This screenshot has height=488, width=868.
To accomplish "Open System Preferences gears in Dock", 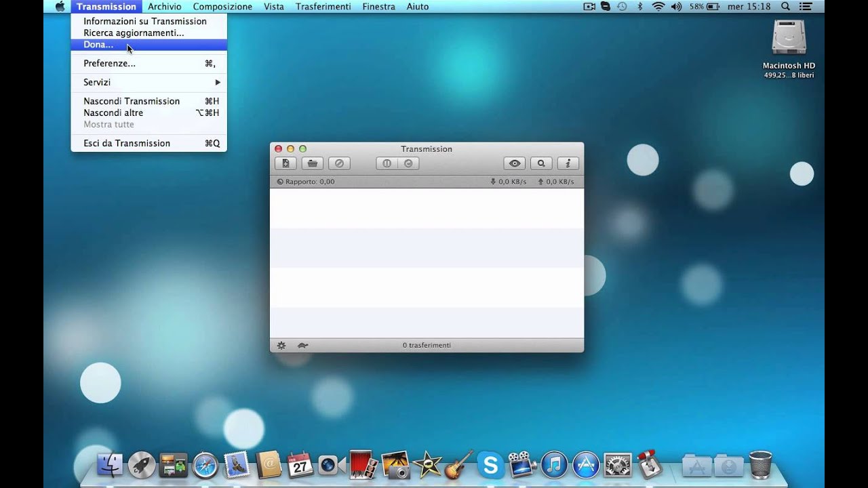I will tap(618, 465).
